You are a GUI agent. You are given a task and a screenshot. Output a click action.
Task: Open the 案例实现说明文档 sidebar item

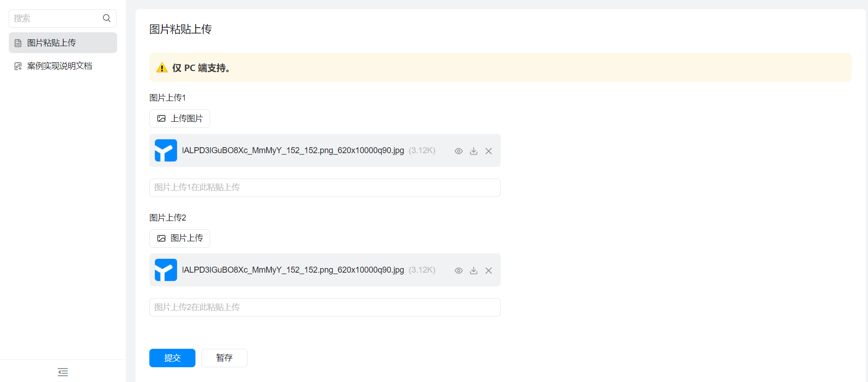click(59, 66)
